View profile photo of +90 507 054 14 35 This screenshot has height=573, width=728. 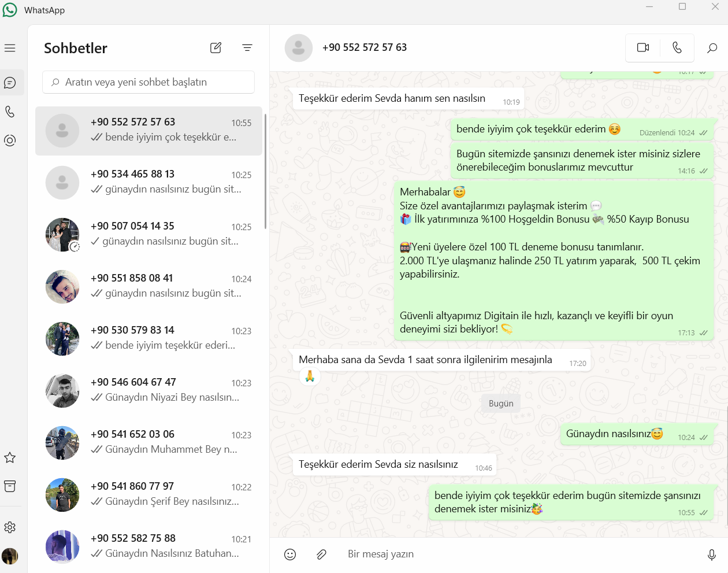pyautogui.click(x=62, y=235)
